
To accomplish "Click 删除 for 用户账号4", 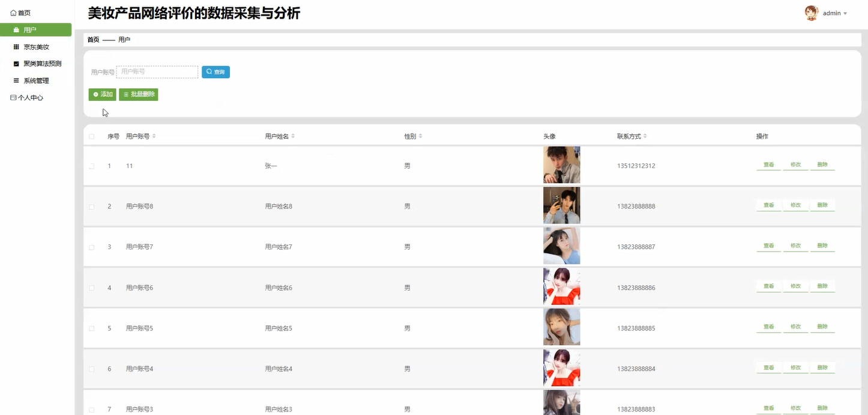I will 822,368.
